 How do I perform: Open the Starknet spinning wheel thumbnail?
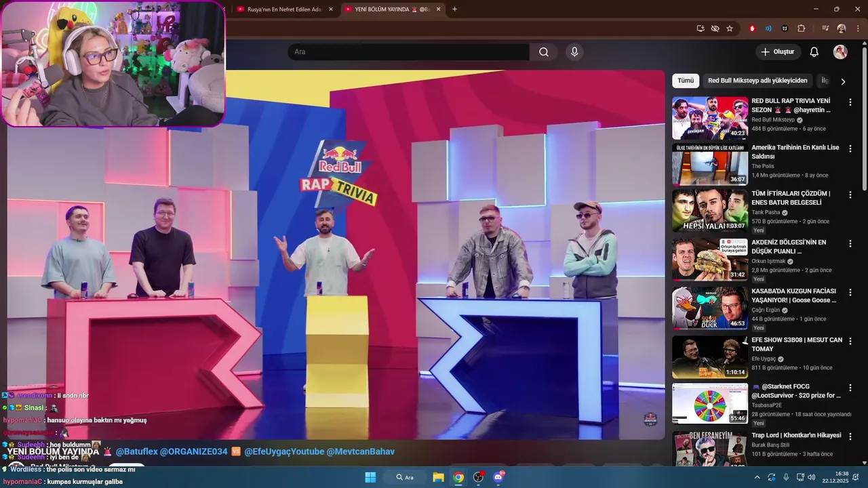[x=710, y=403]
